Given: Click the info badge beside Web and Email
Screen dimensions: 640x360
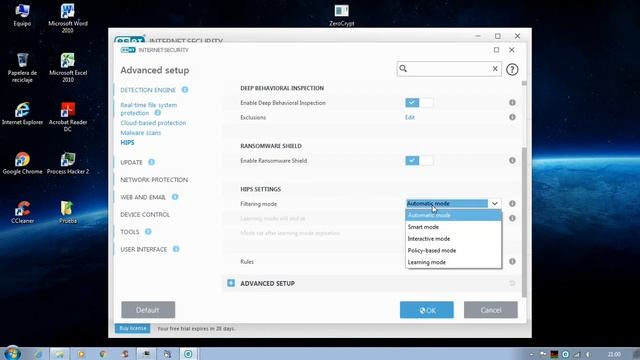Looking at the screenshot, I should 175,197.
